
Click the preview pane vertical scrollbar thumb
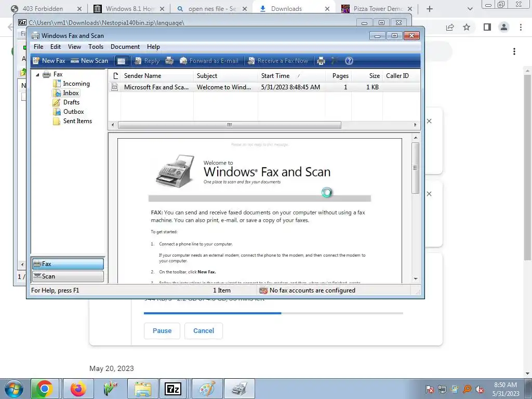pos(415,168)
